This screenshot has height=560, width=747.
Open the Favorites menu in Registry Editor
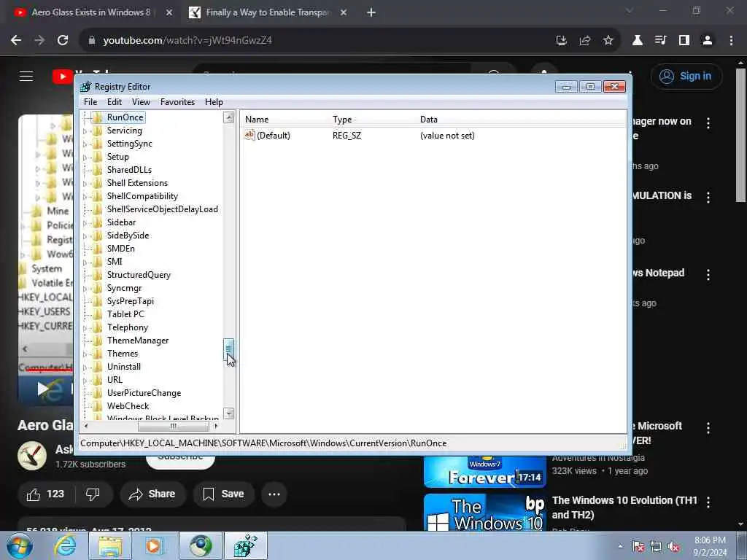(177, 102)
